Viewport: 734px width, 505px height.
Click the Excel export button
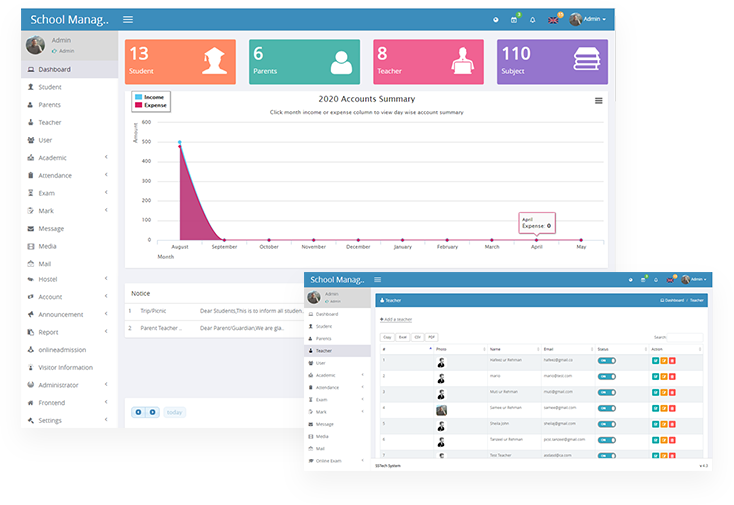tap(403, 337)
